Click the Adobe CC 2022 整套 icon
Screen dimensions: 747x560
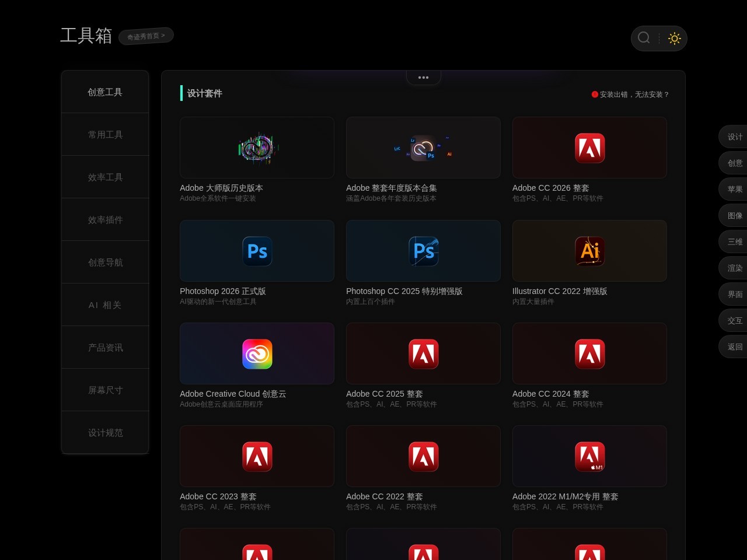pyautogui.click(x=424, y=457)
